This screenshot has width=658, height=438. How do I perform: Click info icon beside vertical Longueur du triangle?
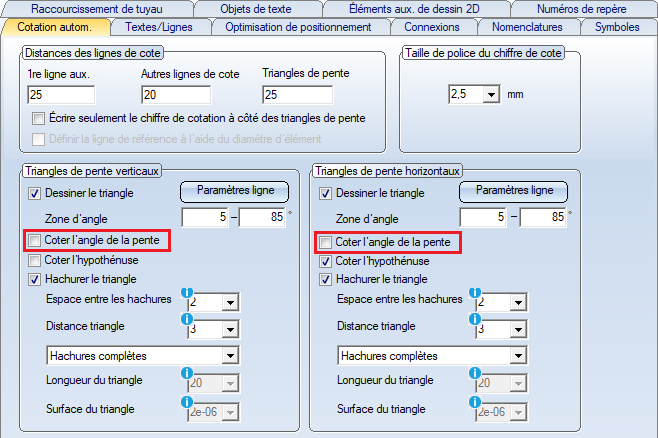(187, 373)
